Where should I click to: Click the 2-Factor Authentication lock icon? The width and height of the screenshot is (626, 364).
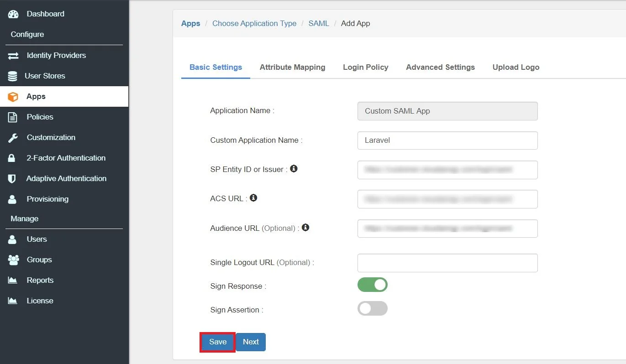pos(12,158)
